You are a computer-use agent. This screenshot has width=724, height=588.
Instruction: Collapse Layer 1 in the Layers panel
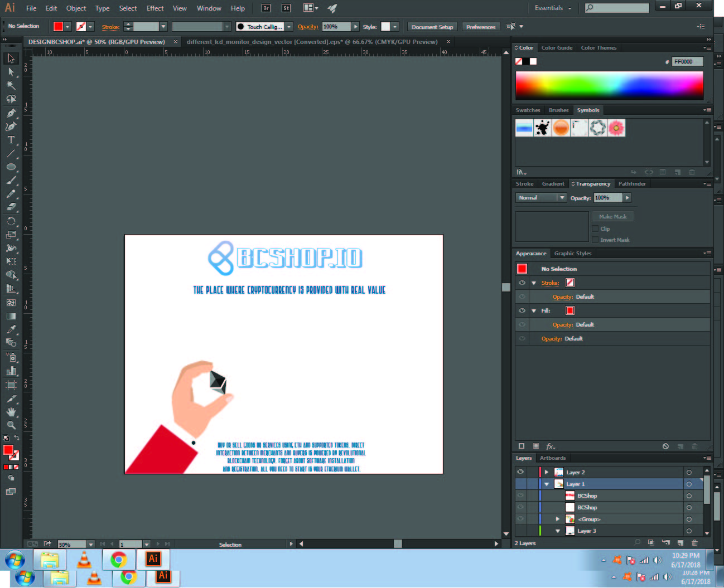coord(547,484)
